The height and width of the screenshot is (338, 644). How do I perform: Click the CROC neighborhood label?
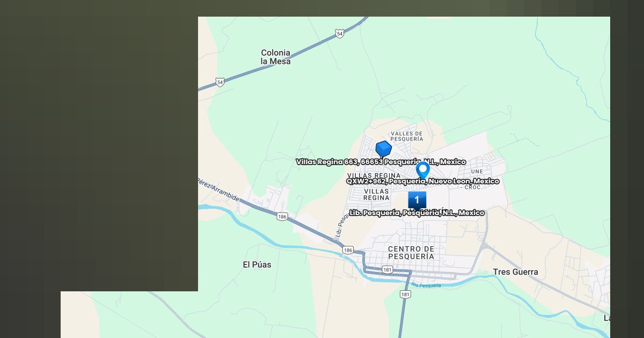[472, 187]
